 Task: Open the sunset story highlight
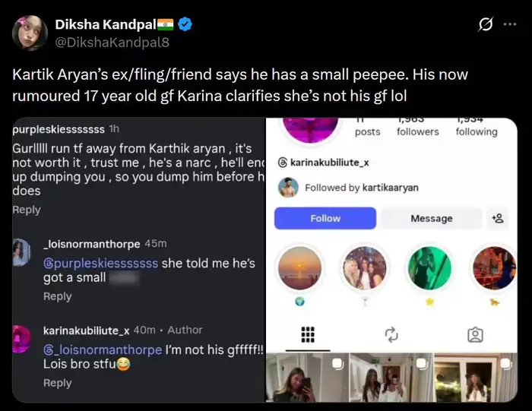[x=299, y=268]
